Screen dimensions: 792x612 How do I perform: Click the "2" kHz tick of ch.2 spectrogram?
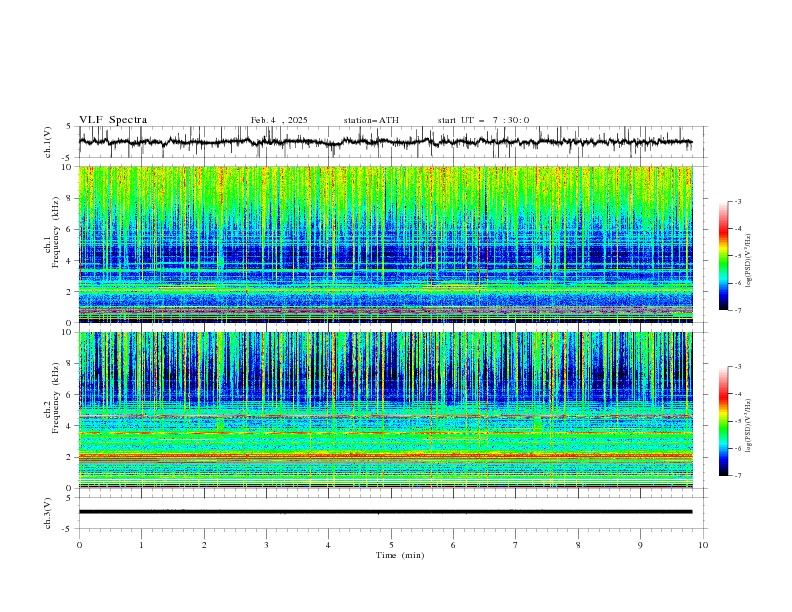coord(70,457)
